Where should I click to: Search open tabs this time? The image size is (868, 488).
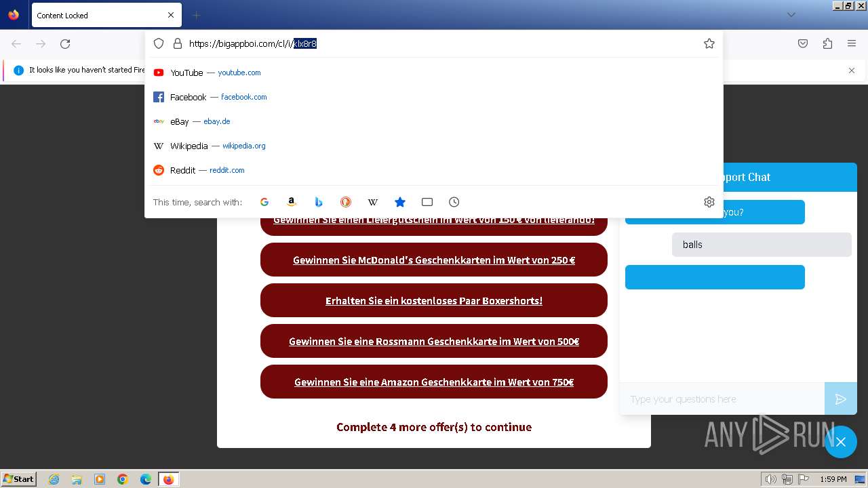427,202
